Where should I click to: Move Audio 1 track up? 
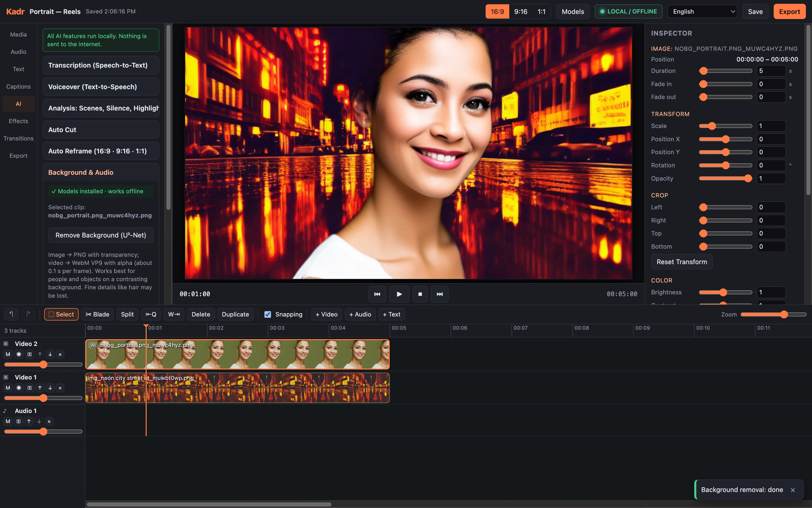point(29,421)
